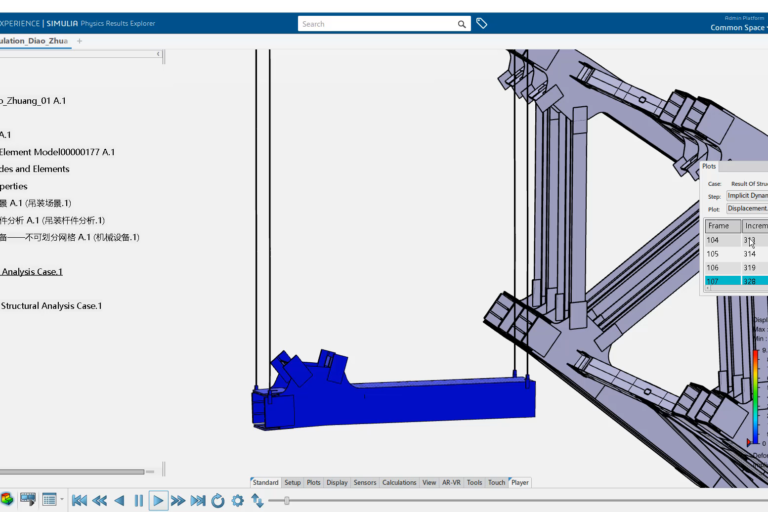Image resolution: width=768 pixels, height=512 pixels.
Task: Click the rewind double-arrow button
Action: 99,500
